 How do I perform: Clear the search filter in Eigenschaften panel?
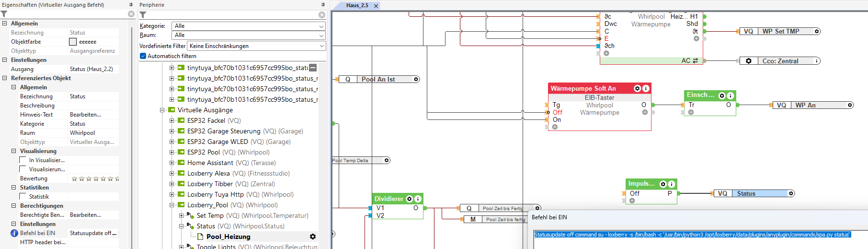coord(131,14)
